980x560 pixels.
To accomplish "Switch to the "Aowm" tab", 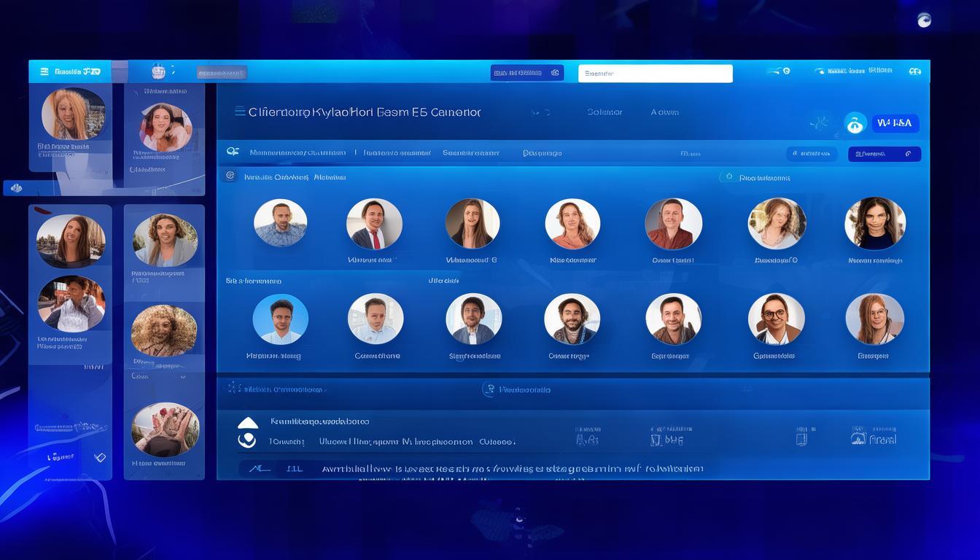I will (x=664, y=112).
